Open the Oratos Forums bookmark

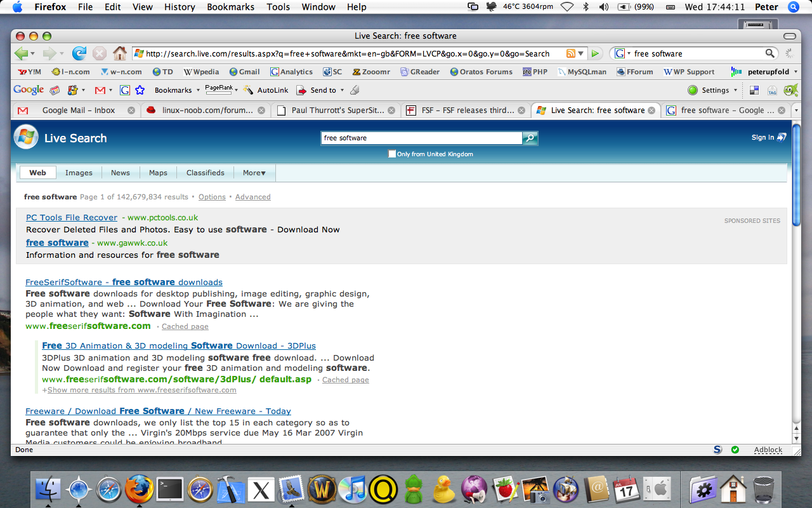pyautogui.click(x=481, y=72)
